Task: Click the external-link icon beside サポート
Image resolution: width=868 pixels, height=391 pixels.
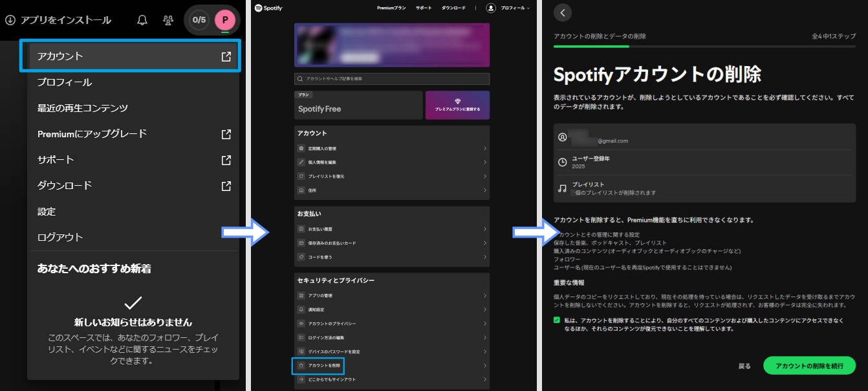Action: click(x=226, y=159)
